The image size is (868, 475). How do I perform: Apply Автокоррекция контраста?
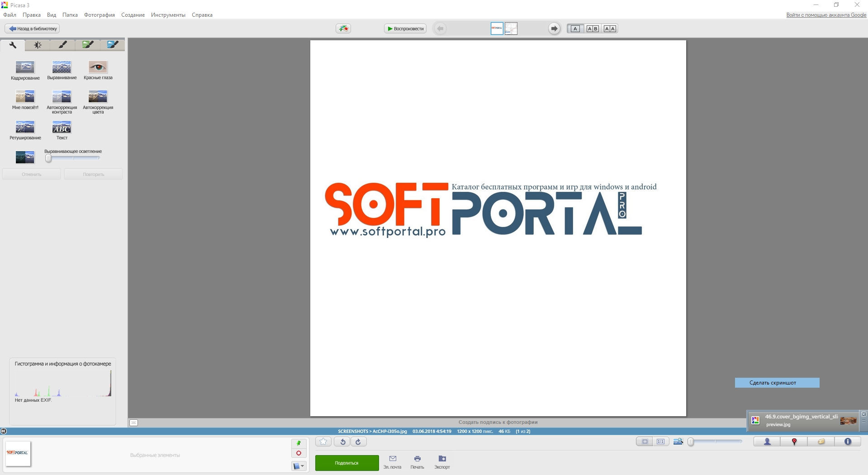62,96
